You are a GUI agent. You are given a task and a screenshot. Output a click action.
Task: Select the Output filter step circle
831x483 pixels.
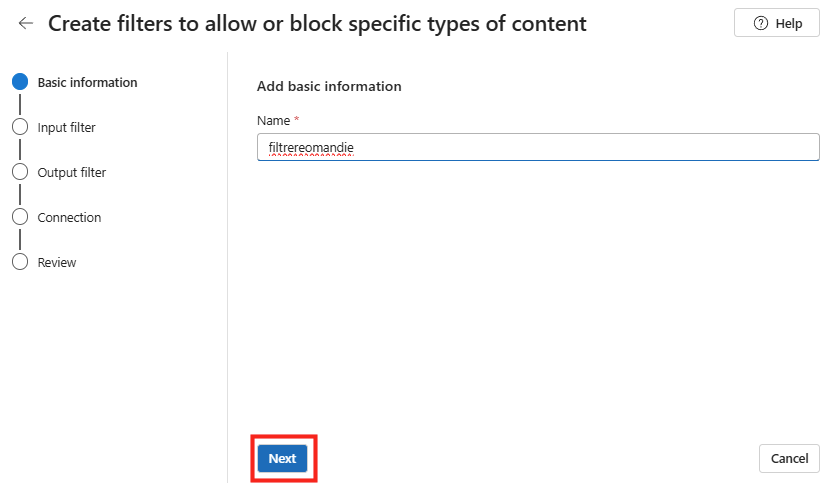[20, 173]
